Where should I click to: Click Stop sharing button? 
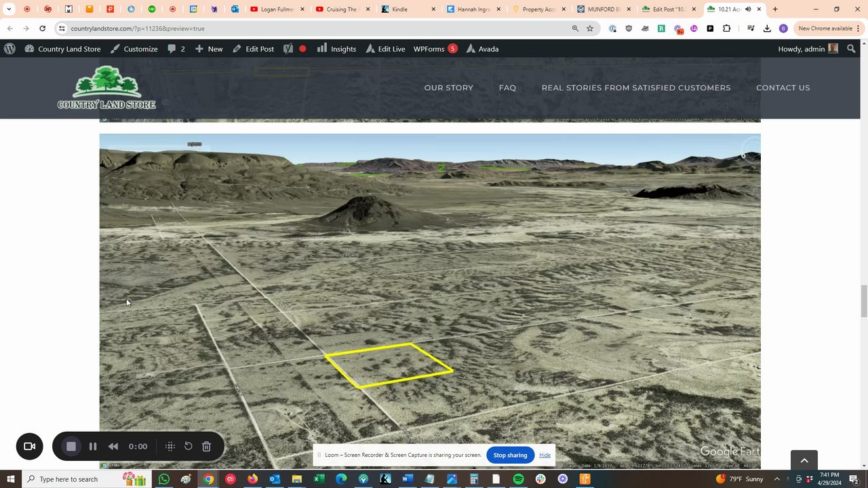[510, 455]
